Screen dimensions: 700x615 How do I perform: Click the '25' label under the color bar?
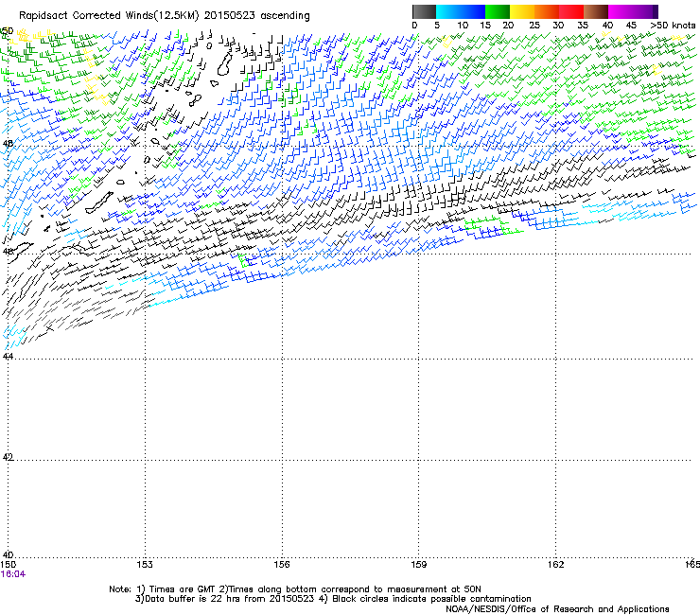(534, 26)
